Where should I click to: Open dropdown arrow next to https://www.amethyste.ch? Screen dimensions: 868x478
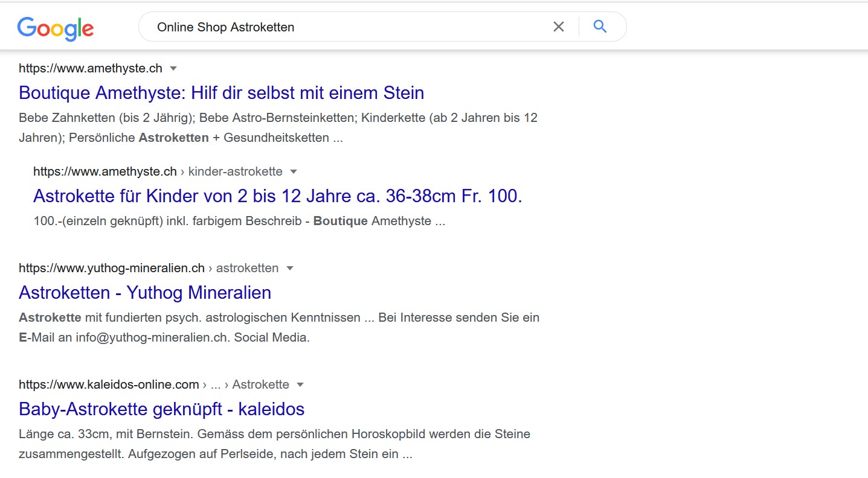click(173, 68)
